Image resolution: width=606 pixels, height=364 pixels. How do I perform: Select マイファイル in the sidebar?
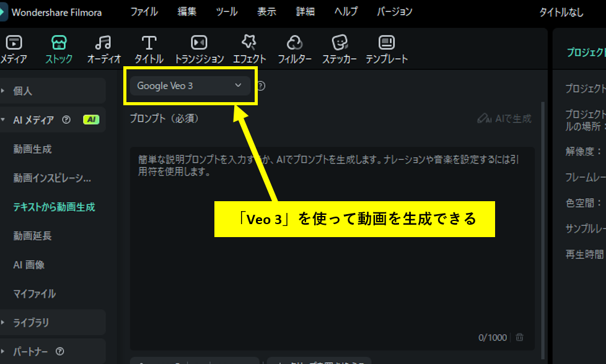pyautogui.click(x=34, y=294)
